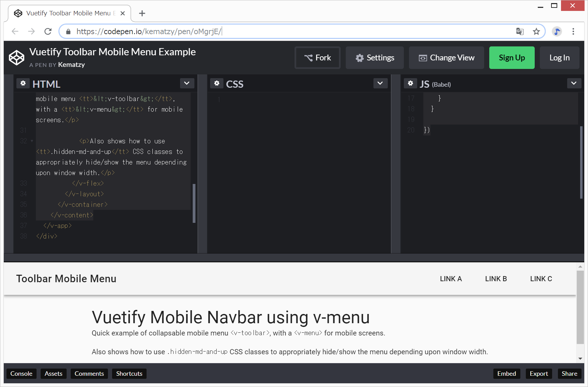The image size is (588, 387).
Task: Fold line 32 in HTML editor
Action: tap(32, 141)
